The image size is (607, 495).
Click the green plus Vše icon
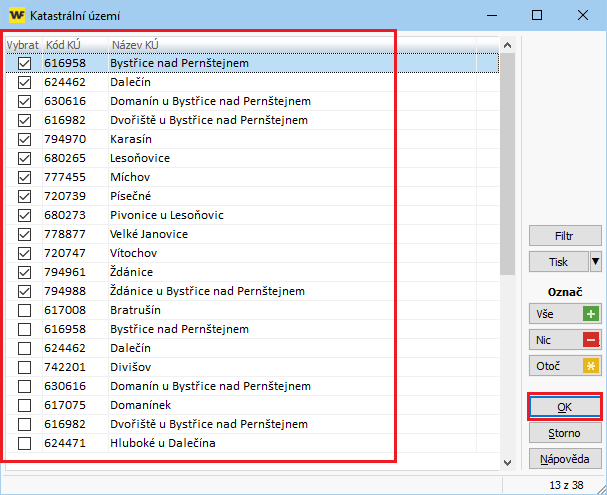coord(593,314)
